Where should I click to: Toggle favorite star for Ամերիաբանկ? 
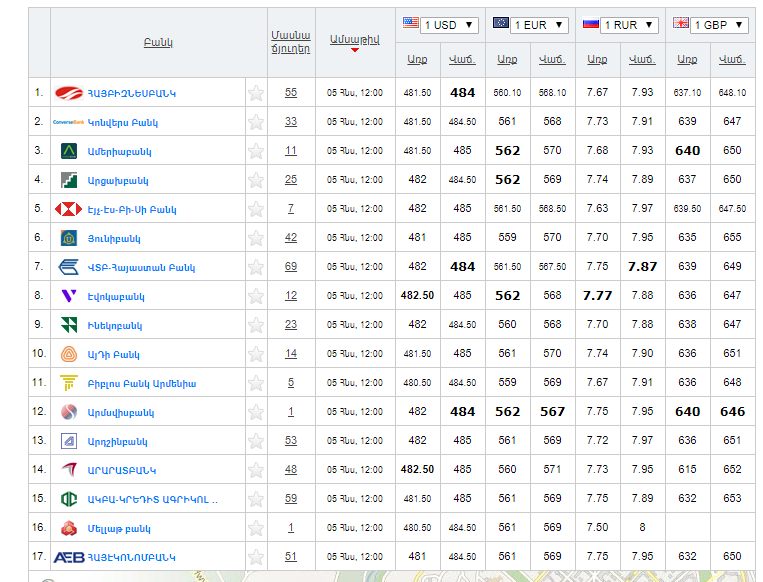(256, 151)
